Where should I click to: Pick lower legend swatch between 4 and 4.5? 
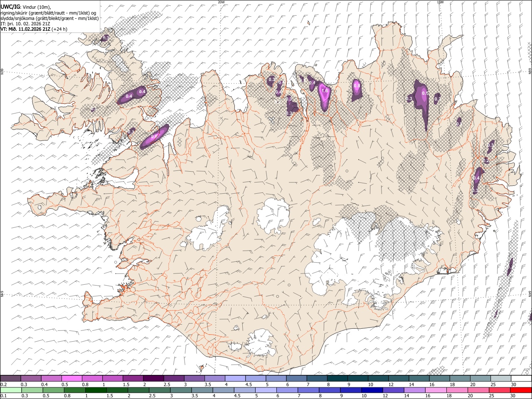224,390
